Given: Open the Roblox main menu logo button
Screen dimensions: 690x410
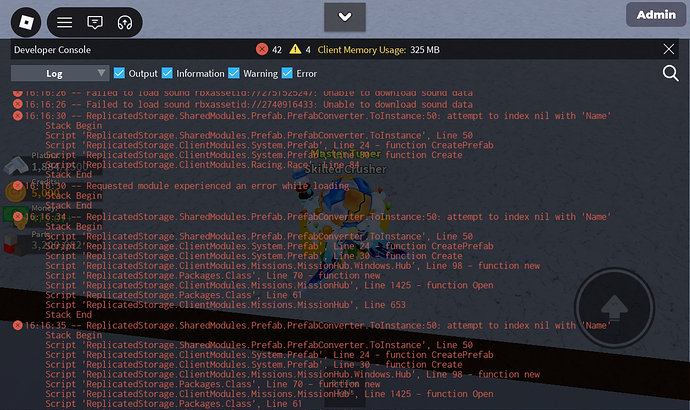Looking at the screenshot, I should coord(26,22).
